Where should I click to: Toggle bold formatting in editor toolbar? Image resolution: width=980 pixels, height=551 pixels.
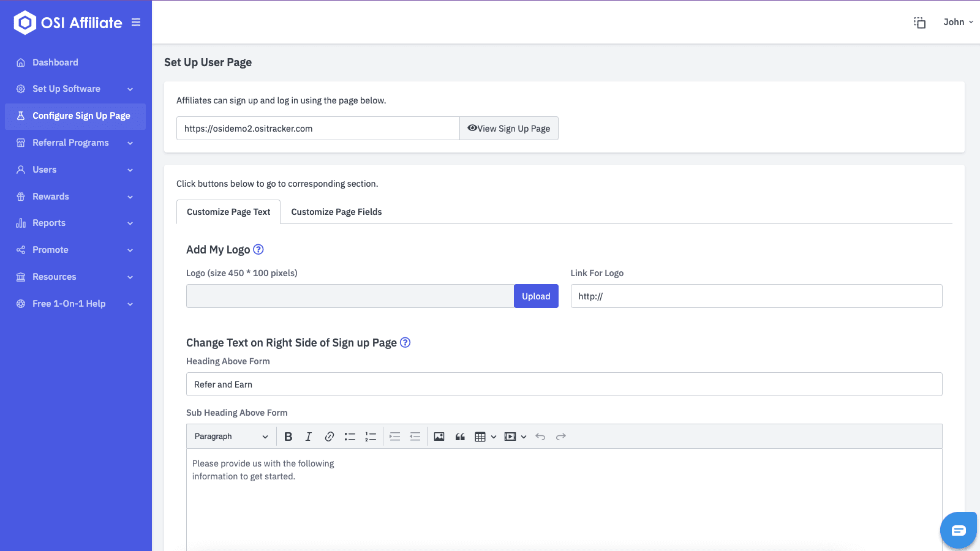click(x=288, y=437)
